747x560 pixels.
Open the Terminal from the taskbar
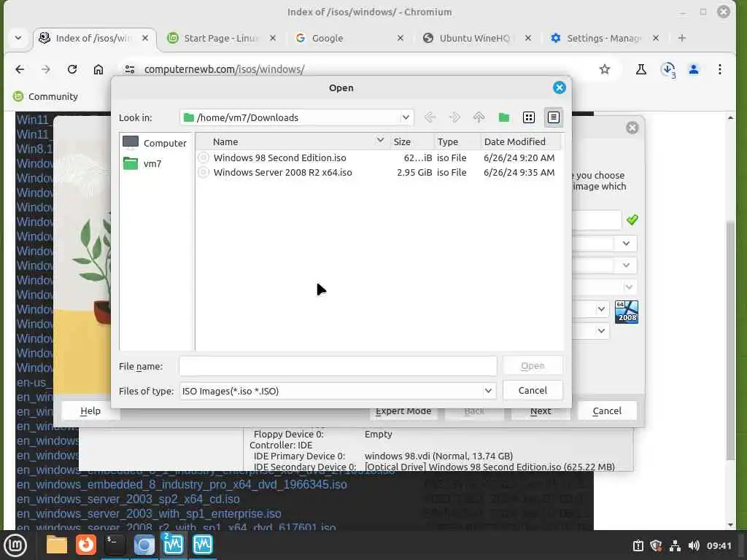(115, 545)
